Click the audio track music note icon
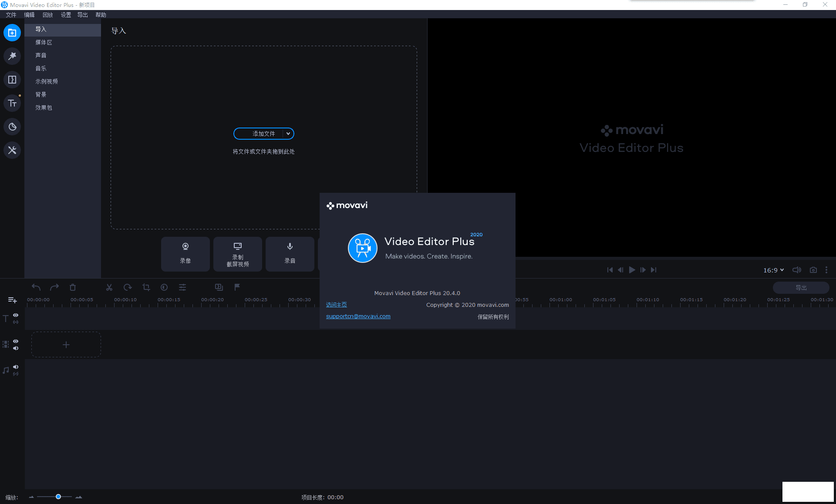Image resolution: width=836 pixels, height=504 pixels. coord(6,370)
